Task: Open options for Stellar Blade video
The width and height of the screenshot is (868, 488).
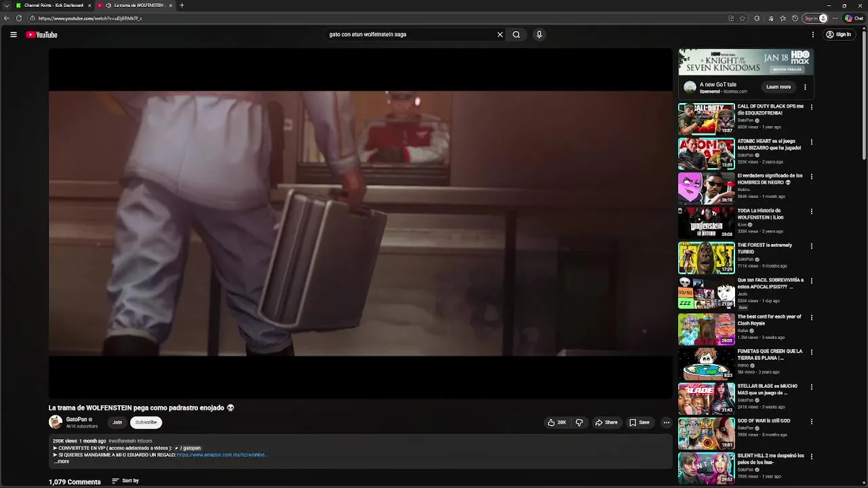Action: click(811, 387)
